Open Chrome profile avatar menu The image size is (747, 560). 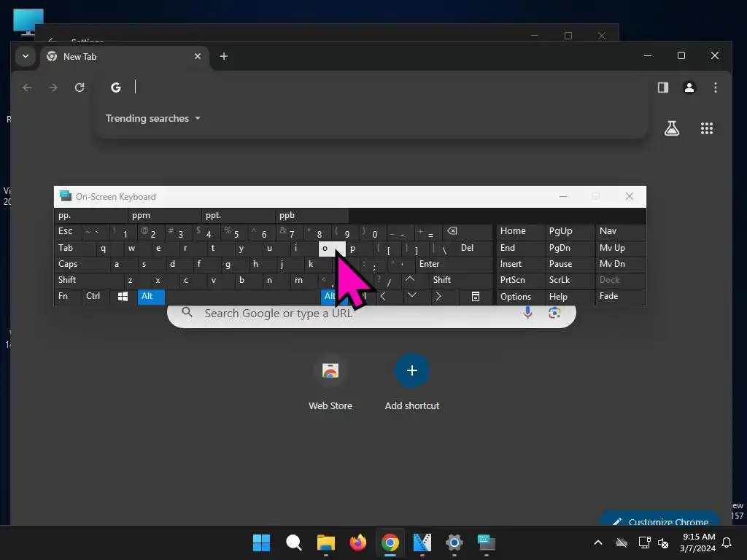coord(689,87)
